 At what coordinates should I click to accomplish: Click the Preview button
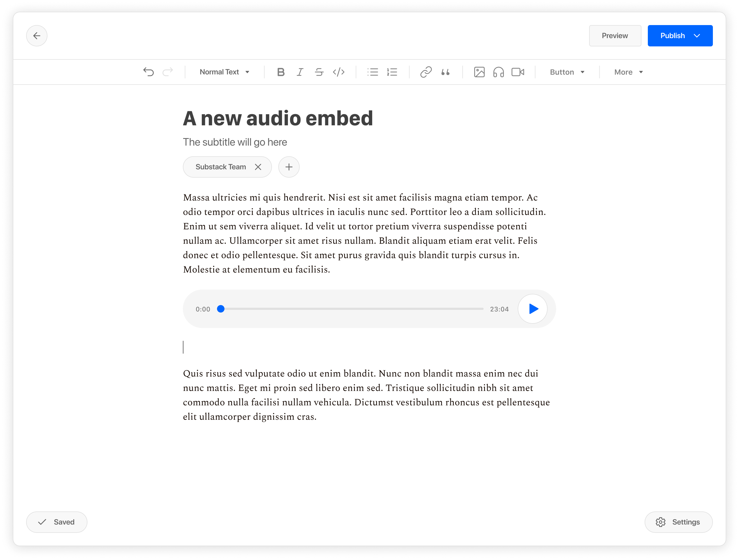click(615, 35)
